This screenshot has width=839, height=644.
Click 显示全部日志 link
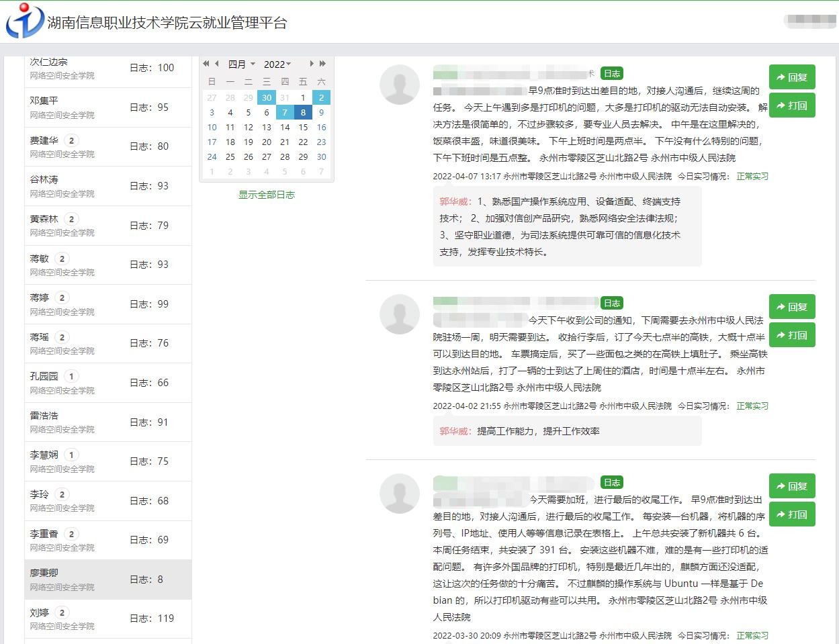click(x=267, y=195)
